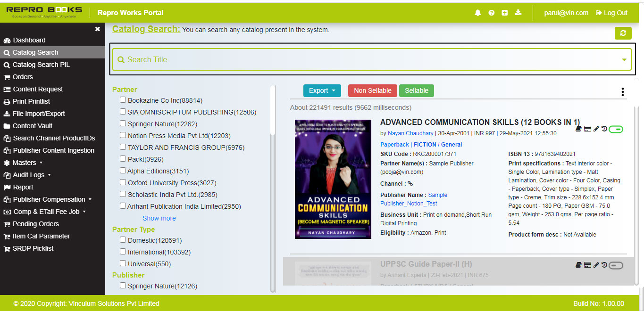Open history icon for Advanced Communication Skills

[604, 129]
